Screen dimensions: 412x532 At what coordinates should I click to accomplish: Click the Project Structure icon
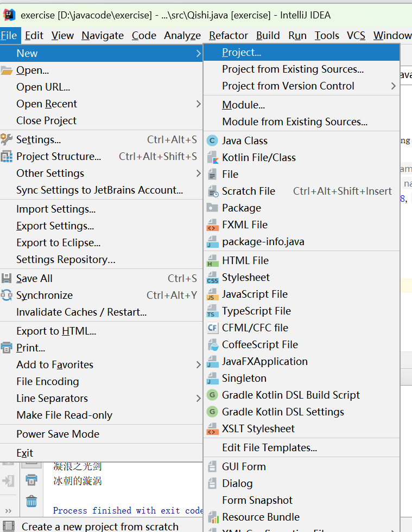tap(7, 156)
